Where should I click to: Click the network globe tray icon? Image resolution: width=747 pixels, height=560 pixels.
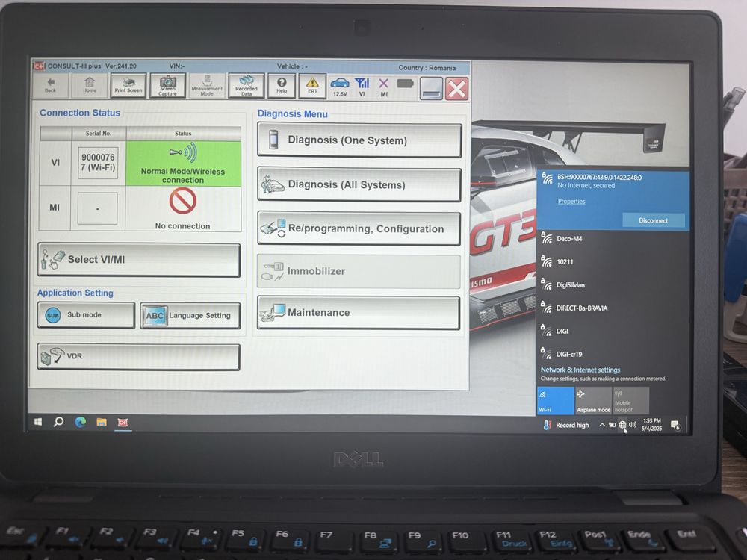click(622, 425)
